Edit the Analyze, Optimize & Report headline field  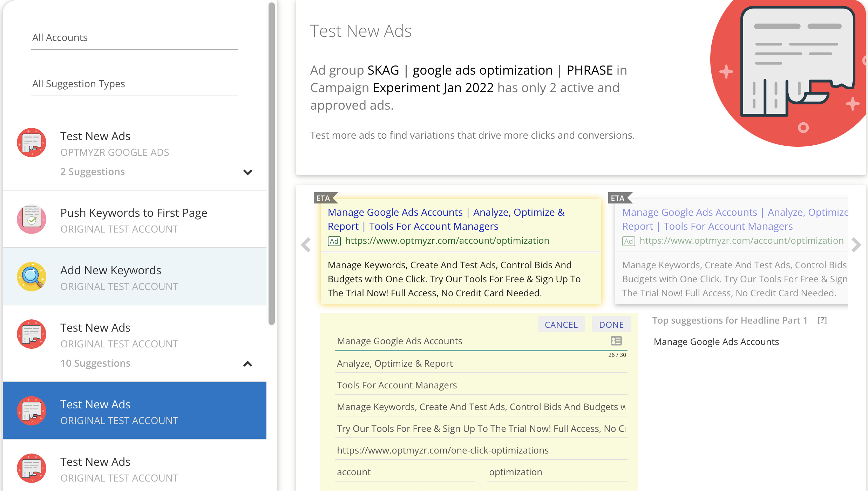click(481, 364)
